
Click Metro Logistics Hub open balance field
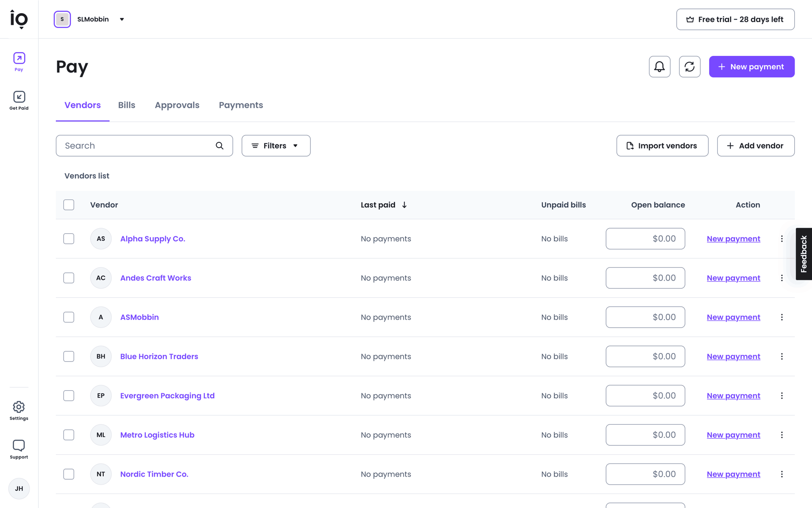click(645, 435)
